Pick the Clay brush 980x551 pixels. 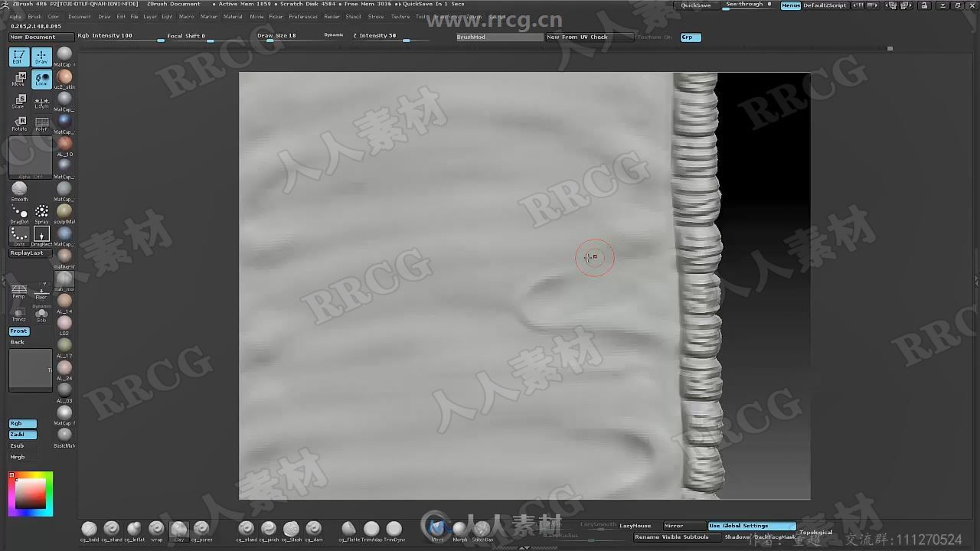click(x=179, y=531)
